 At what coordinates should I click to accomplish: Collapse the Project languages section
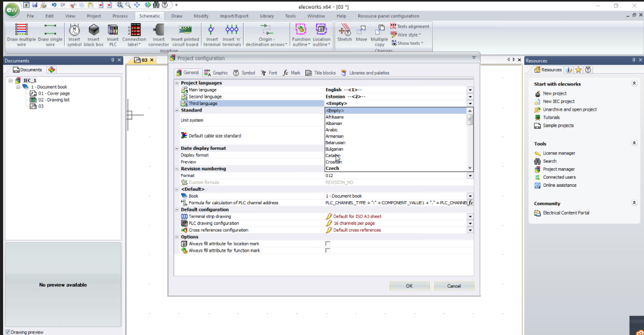177,83
